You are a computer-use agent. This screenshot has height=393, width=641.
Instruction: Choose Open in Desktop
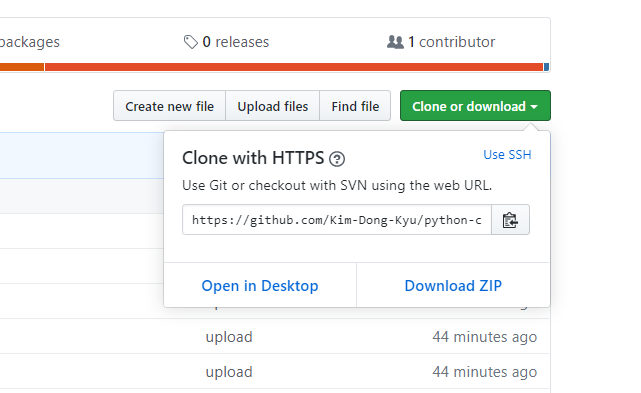click(x=260, y=285)
